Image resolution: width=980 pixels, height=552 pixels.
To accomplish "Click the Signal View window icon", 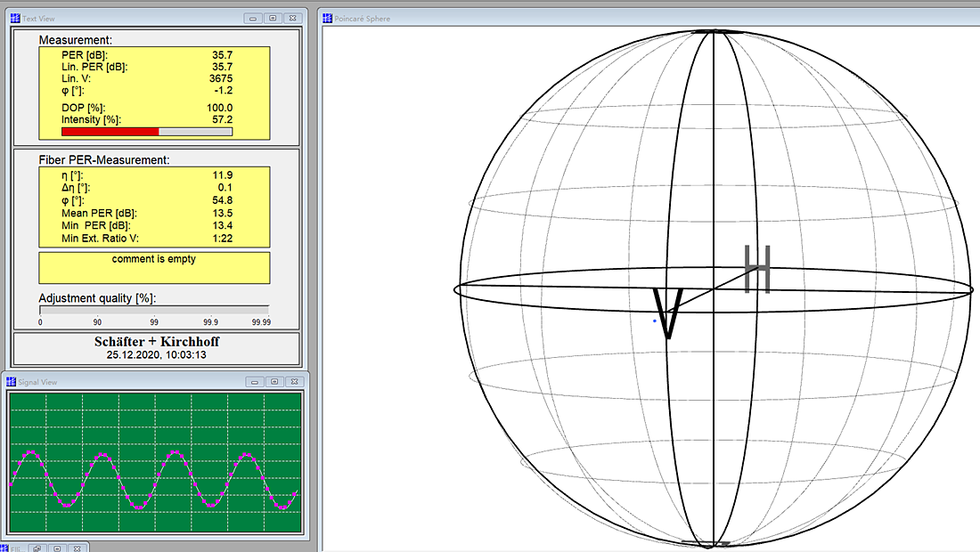I will (12, 382).
